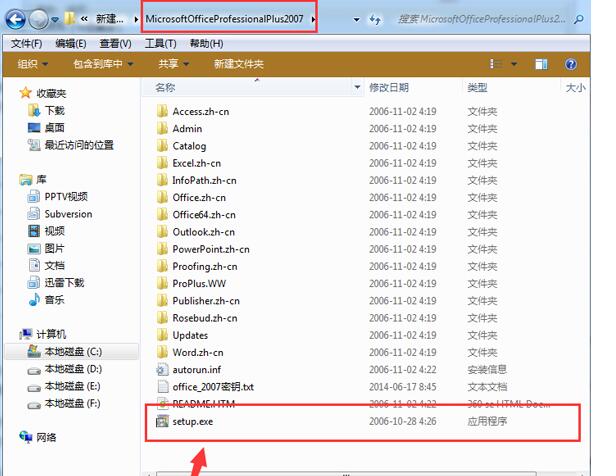Select 下载 in favorites
This screenshot has height=476, width=616.
click(54, 110)
